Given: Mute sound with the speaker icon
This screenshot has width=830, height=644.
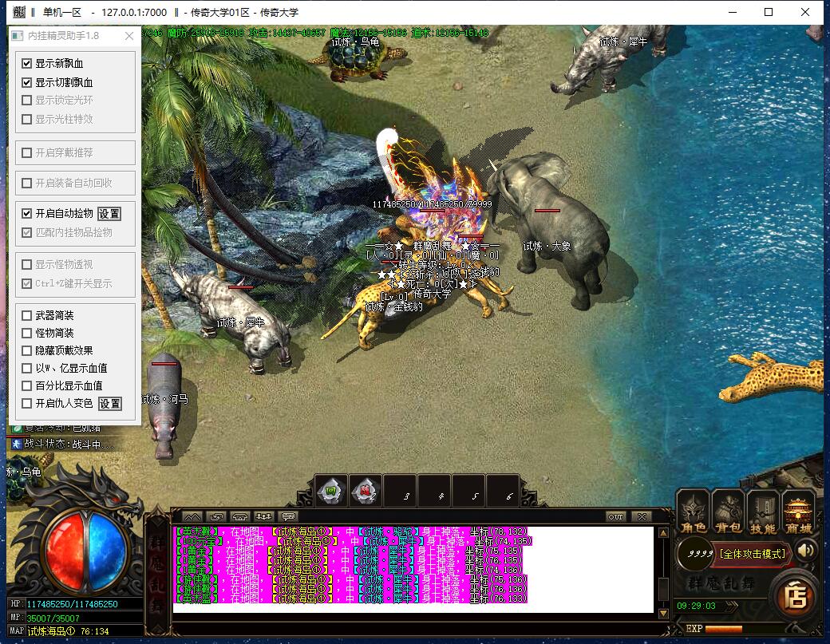Looking at the screenshot, I should (x=805, y=551).
